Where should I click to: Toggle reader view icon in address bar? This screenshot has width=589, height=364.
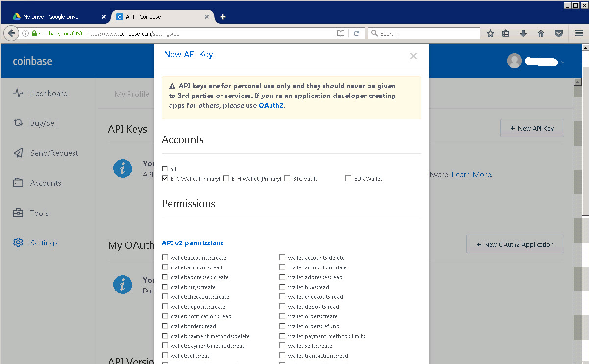[341, 33]
